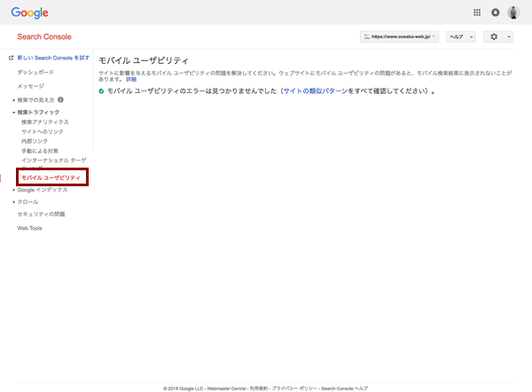Click the info icon beside 検索での見え方

pos(60,99)
